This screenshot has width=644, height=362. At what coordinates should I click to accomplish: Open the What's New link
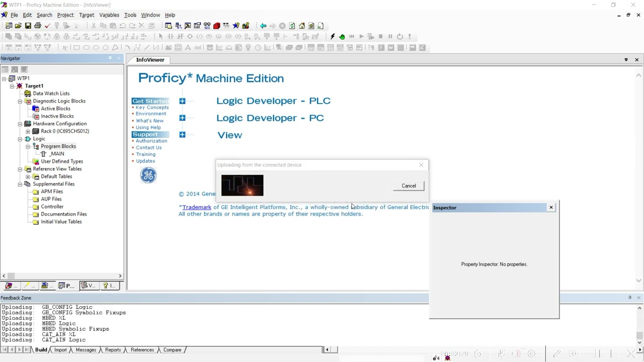149,121
